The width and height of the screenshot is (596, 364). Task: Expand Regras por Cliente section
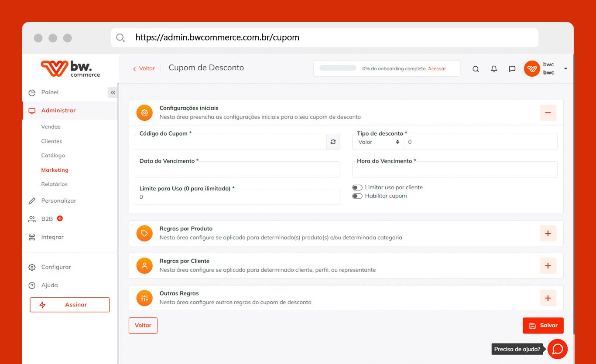pyautogui.click(x=548, y=265)
